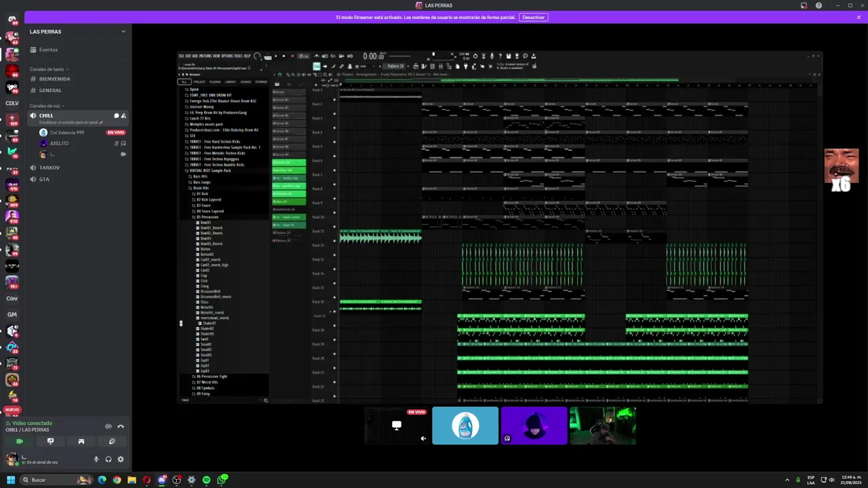Open the GM server in the server list
The height and width of the screenshot is (488, 868).
coord(12,314)
